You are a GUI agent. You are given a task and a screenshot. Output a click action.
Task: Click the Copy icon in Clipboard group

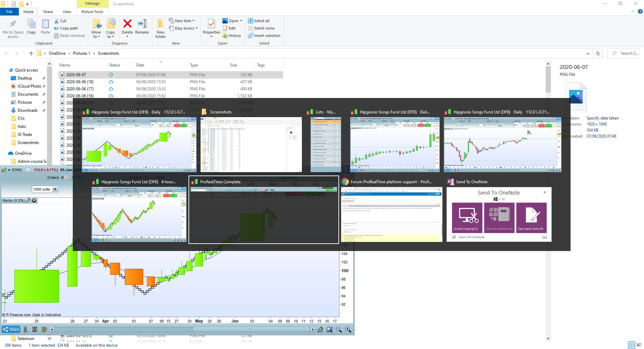pyautogui.click(x=31, y=24)
